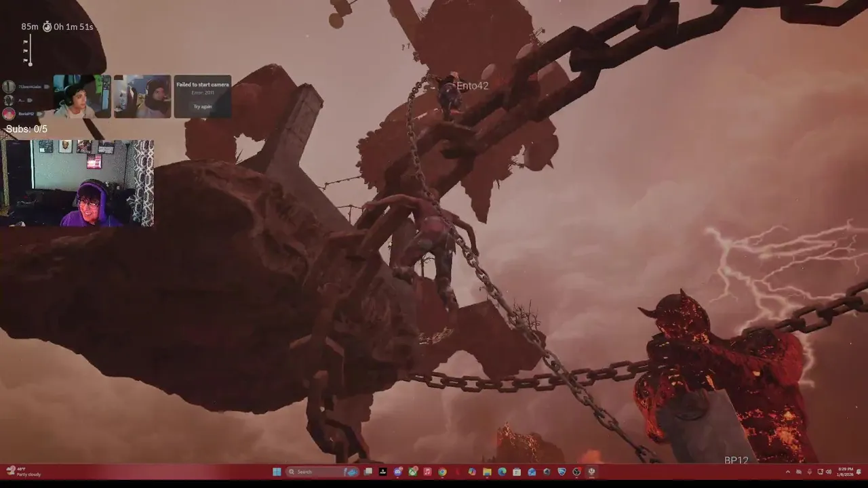
Task: Switch to OBS Studio in taskbar
Action: 577,472
